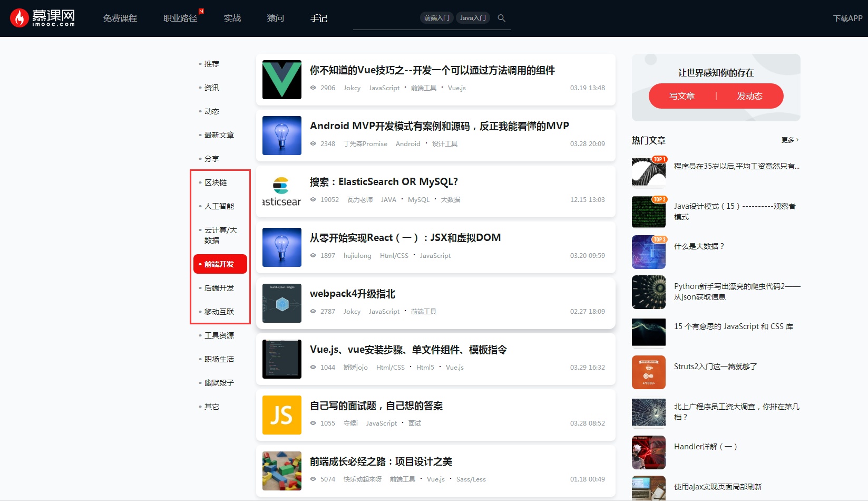Open the article 搜索：ElasticSearch OR MySQL?

click(384, 181)
